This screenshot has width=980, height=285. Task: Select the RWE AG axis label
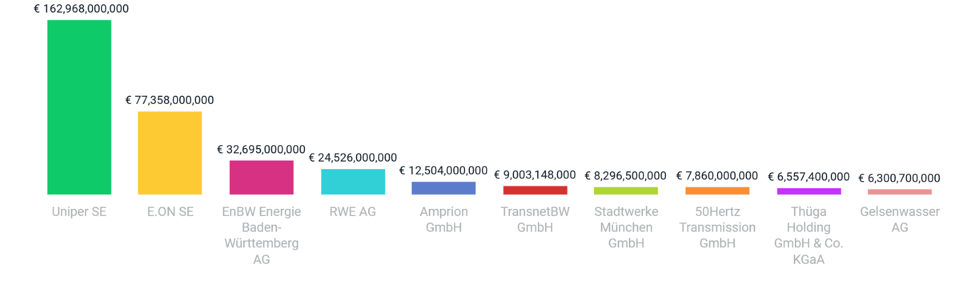[353, 212]
